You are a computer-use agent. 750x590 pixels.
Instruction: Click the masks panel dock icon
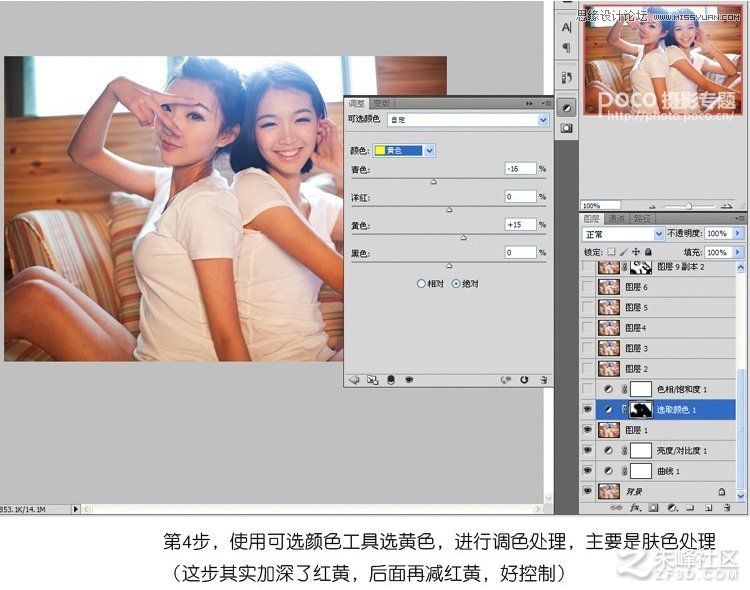[566, 128]
